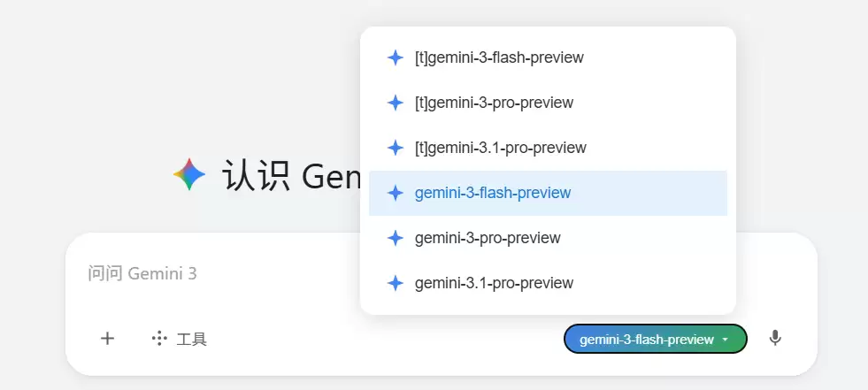Click the colorful Gemini star logo
This screenshot has height=390, width=868.
click(x=189, y=175)
